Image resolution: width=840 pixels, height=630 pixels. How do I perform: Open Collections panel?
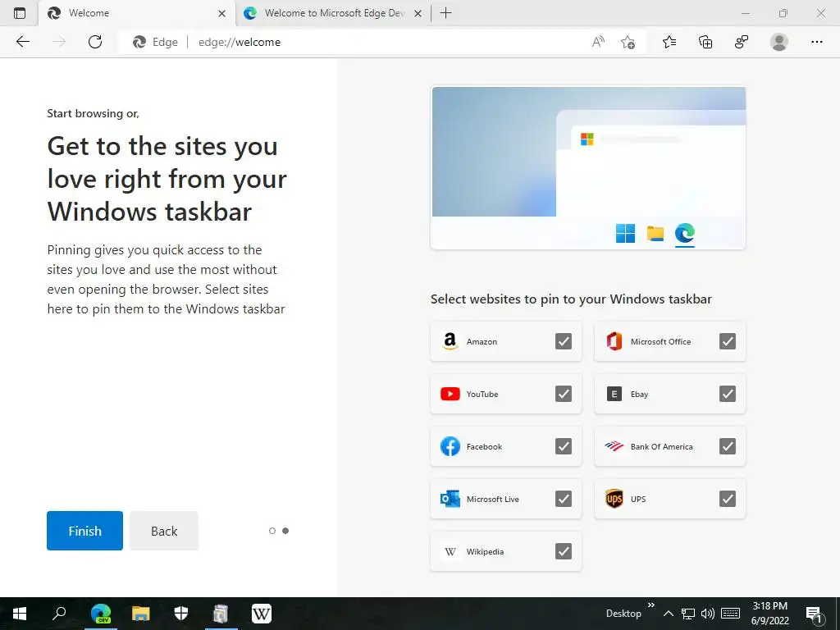click(705, 42)
